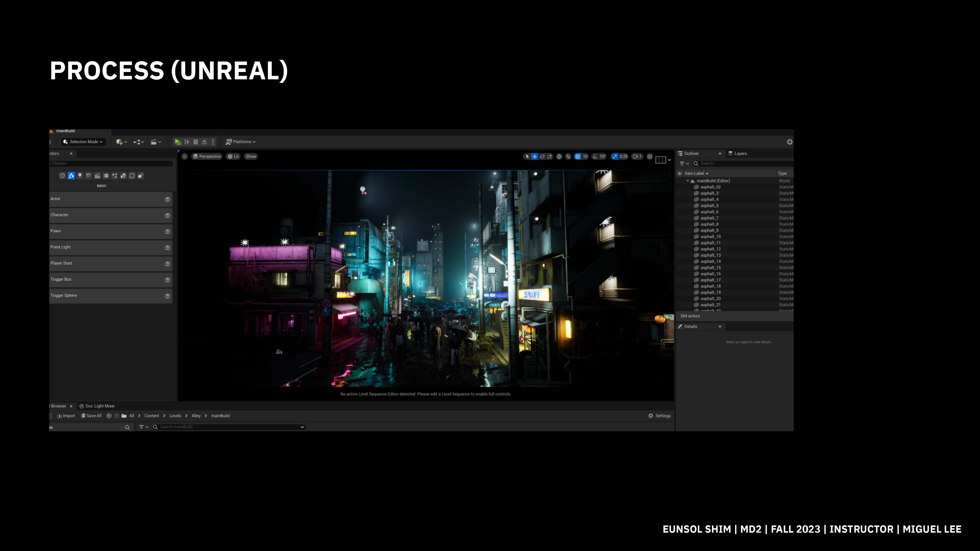Image resolution: width=980 pixels, height=551 pixels.
Task: Open the Platforms dropdown menu
Action: pos(241,142)
